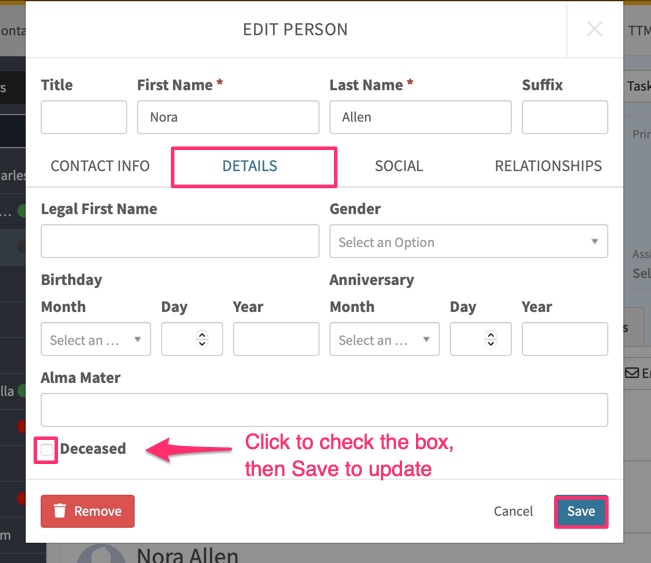This screenshot has width=651, height=563.
Task: Click the trash icon on Remove
Action: pyautogui.click(x=60, y=511)
